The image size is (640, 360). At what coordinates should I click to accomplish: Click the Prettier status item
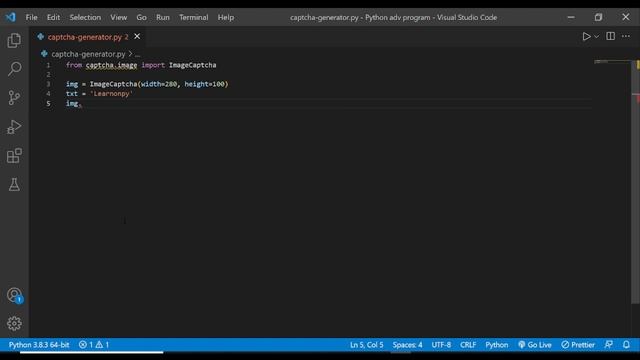pos(578,345)
